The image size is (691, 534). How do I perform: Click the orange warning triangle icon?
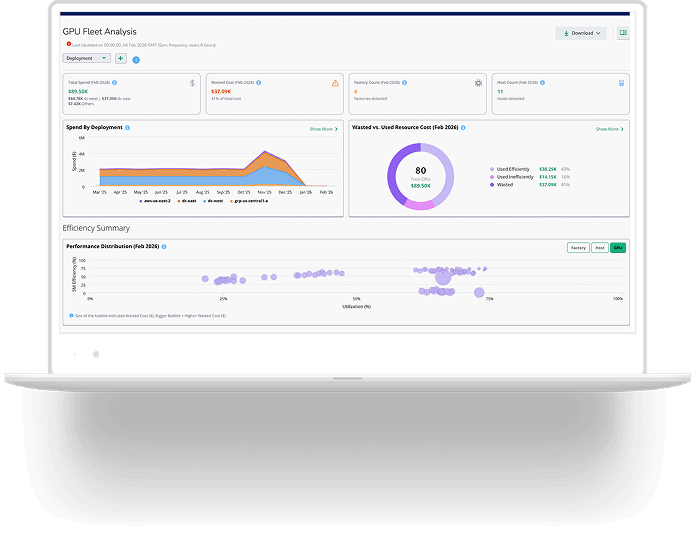tap(335, 83)
